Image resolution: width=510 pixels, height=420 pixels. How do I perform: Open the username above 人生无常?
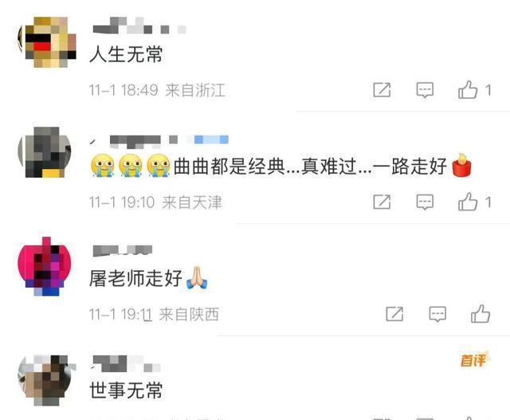[139, 26]
